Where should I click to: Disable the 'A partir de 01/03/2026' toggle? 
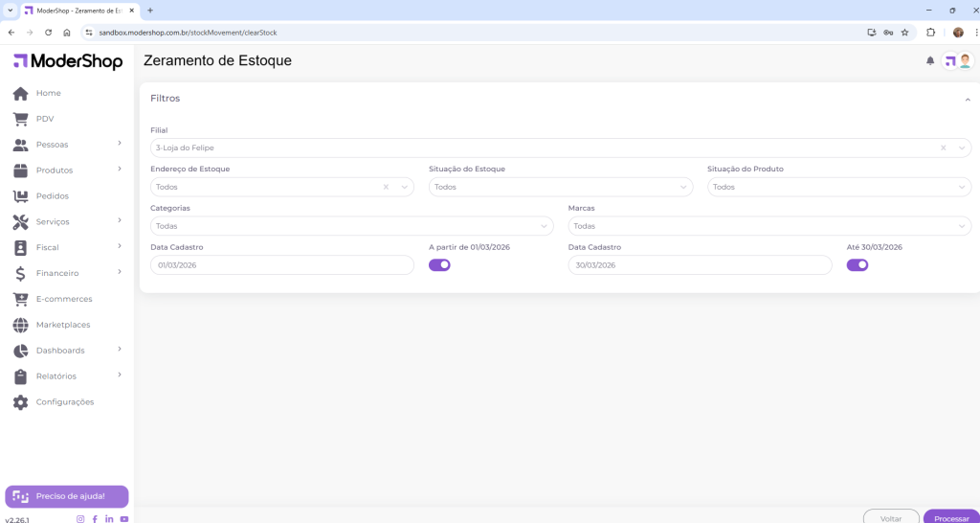[x=439, y=265]
